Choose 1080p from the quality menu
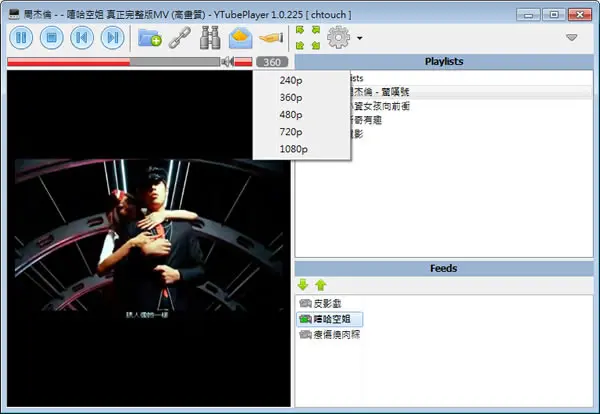Viewport: 600px width, 414px height. (x=293, y=149)
